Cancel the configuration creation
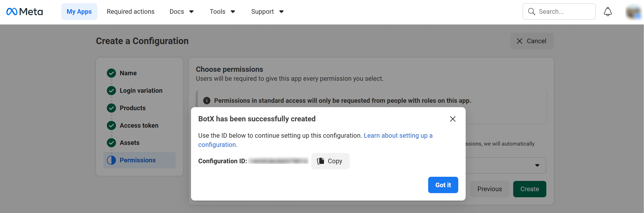The height and width of the screenshot is (213, 644). point(532,41)
